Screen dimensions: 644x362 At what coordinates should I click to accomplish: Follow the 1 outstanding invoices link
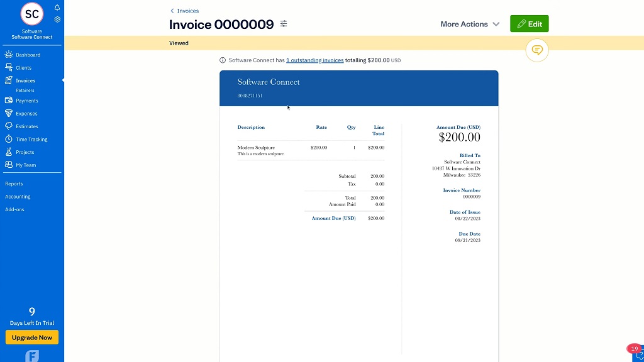314,60
